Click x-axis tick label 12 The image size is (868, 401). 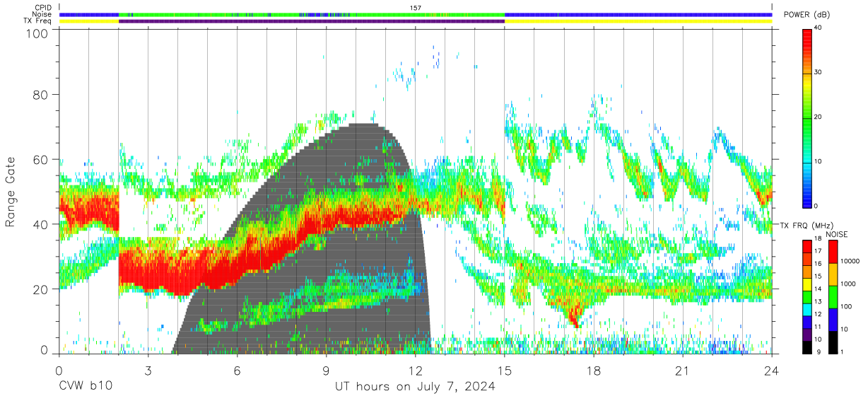click(415, 371)
